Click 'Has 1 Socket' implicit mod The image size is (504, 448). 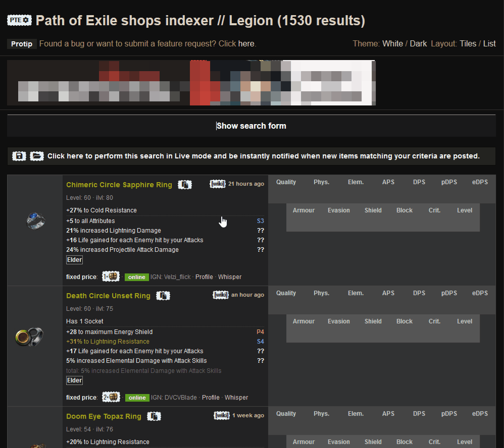click(84, 321)
